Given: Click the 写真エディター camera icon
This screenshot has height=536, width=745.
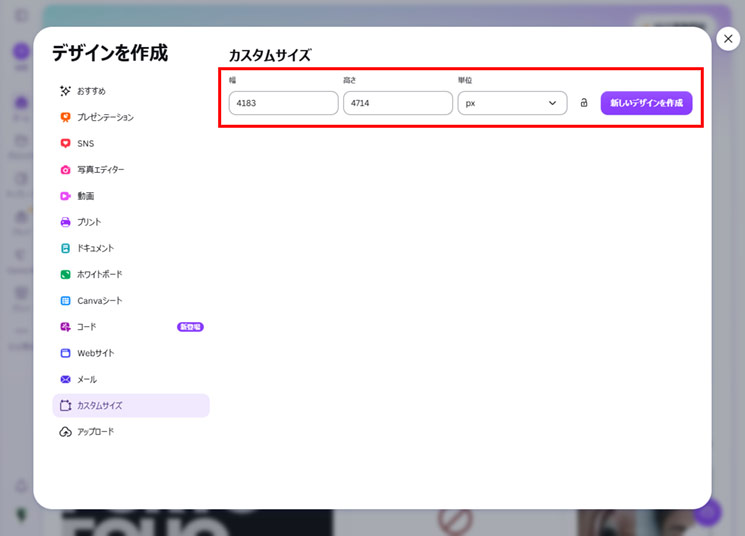Looking at the screenshot, I should [66, 170].
